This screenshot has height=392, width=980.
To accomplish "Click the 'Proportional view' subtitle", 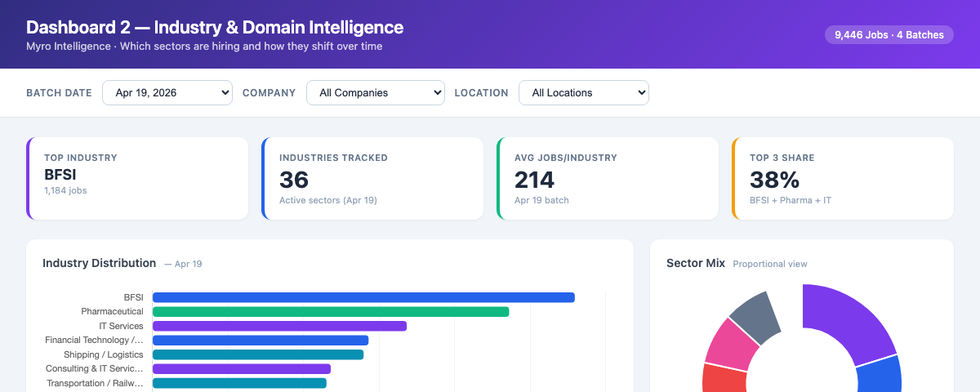I will (x=770, y=264).
